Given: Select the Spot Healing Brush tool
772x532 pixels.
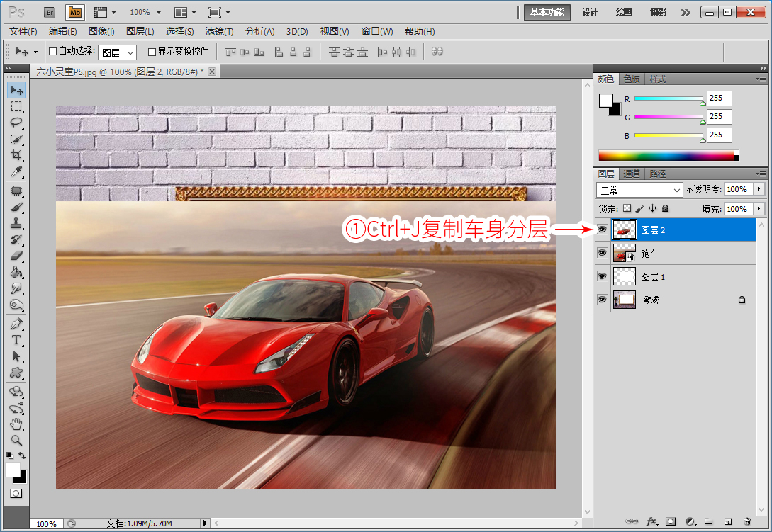Looking at the screenshot, I should click(x=17, y=191).
